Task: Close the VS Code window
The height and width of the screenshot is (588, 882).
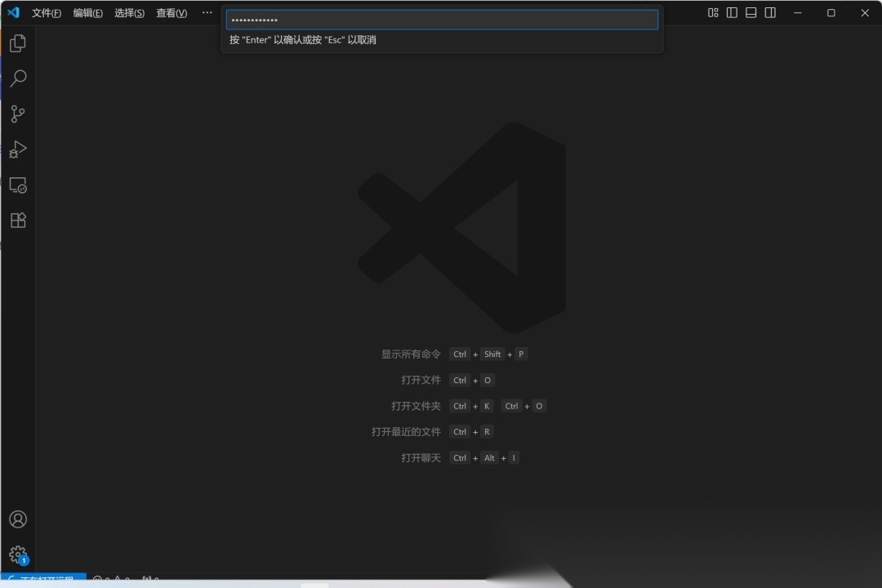Action: tap(865, 12)
